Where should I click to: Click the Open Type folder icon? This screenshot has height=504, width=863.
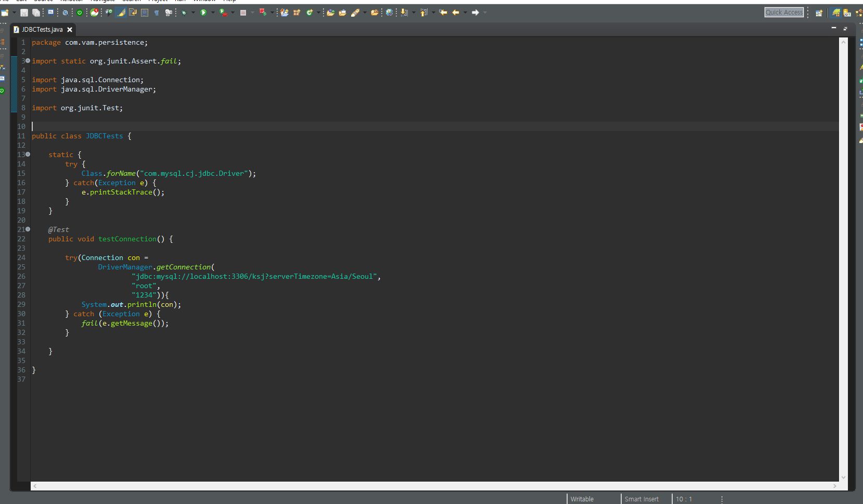(330, 12)
